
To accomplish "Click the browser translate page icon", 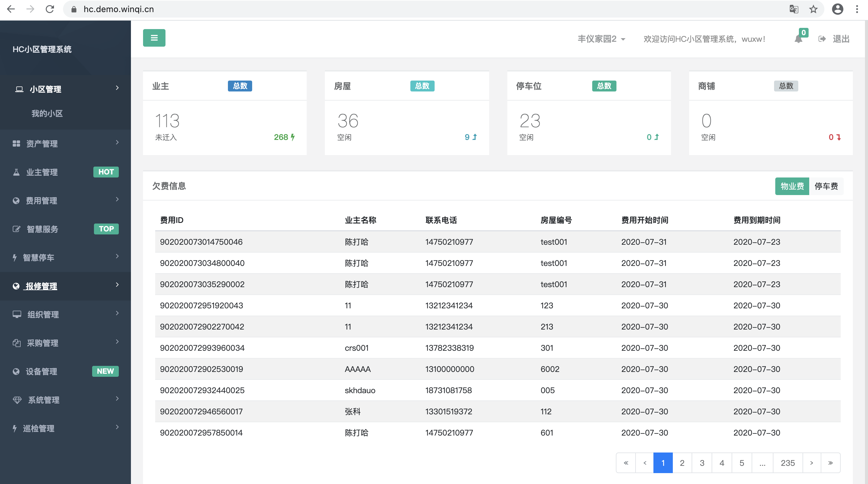I will [x=793, y=9].
